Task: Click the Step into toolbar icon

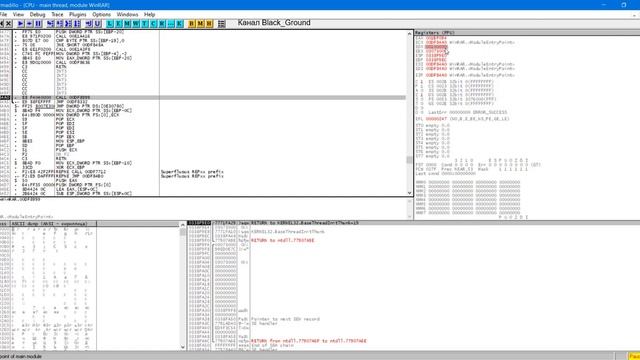Action: click(51, 24)
